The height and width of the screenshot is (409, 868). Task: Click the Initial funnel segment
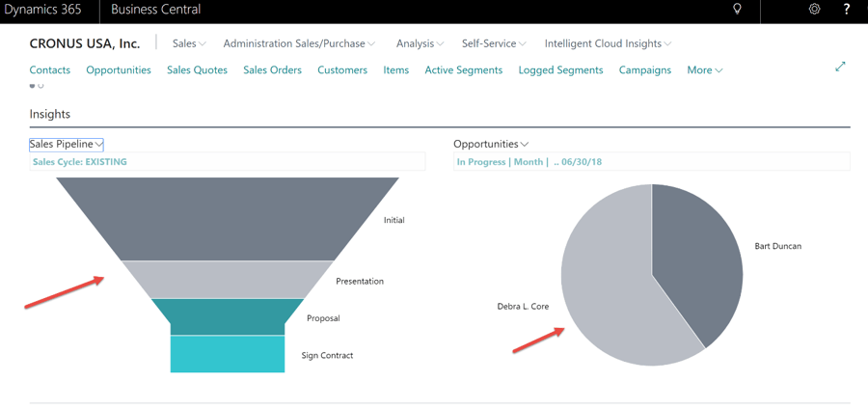click(228, 219)
